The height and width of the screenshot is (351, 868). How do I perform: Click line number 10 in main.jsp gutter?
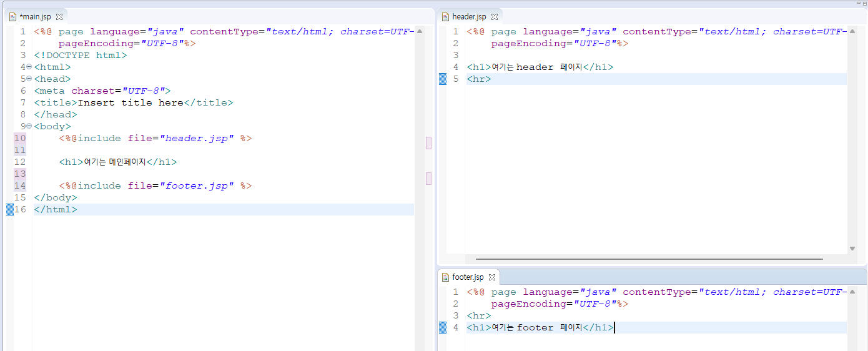[20, 138]
